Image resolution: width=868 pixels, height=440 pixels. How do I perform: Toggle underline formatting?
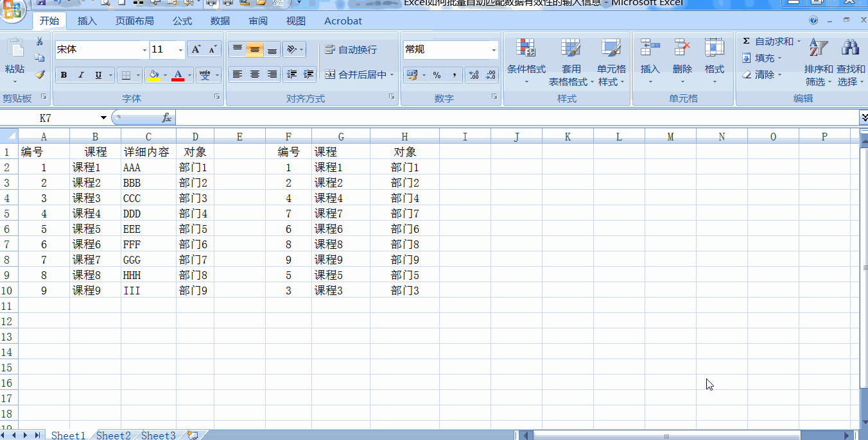(x=98, y=75)
